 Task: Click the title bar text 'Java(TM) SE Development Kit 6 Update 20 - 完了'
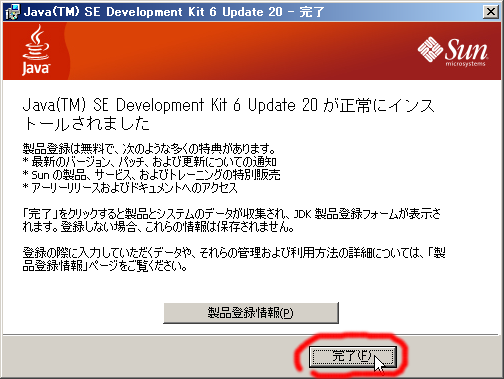coord(174,12)
